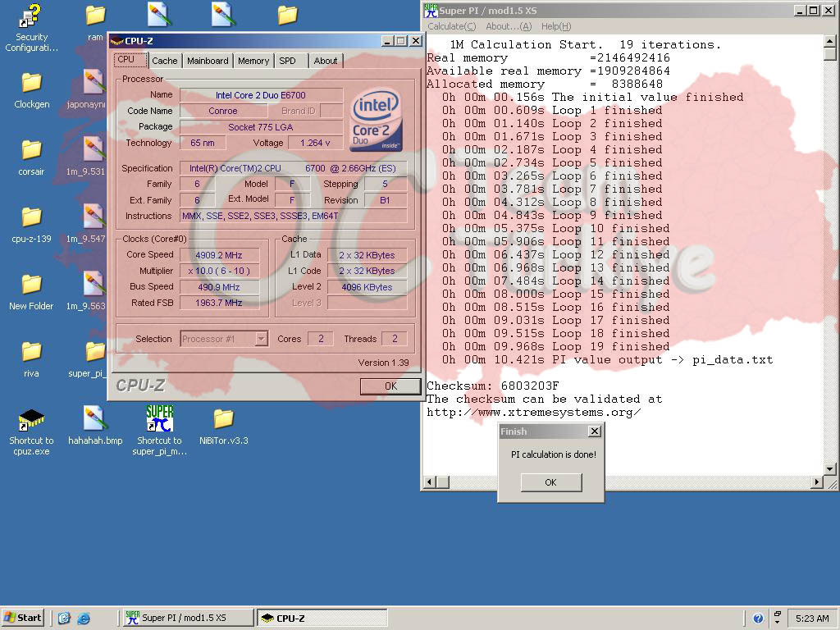Click the xtremesystems.org URL text
Image resolution: width=840 pixels, height=630 pixels.
click(533, 412)
